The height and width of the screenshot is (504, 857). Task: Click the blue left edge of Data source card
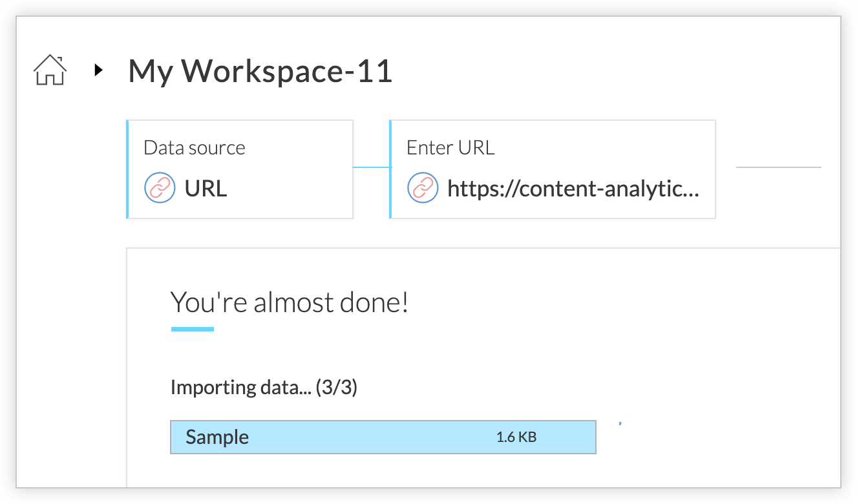[x=128, y=169]
